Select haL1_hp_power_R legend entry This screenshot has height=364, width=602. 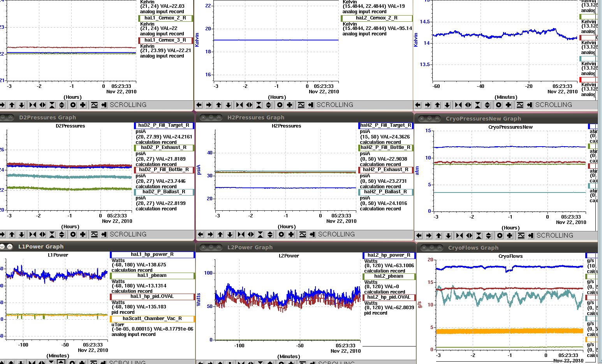pos(152,254)
